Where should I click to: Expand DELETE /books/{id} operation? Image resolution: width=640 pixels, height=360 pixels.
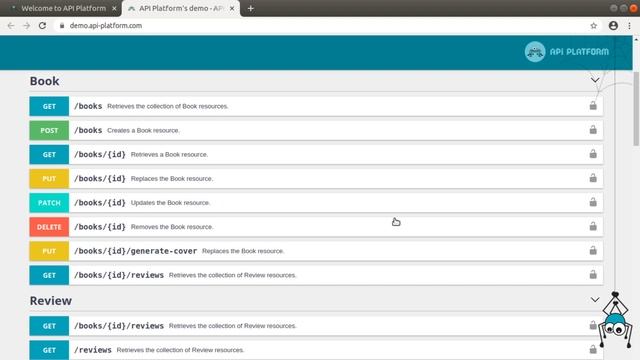pyautogui.click(x=316, y=227)
